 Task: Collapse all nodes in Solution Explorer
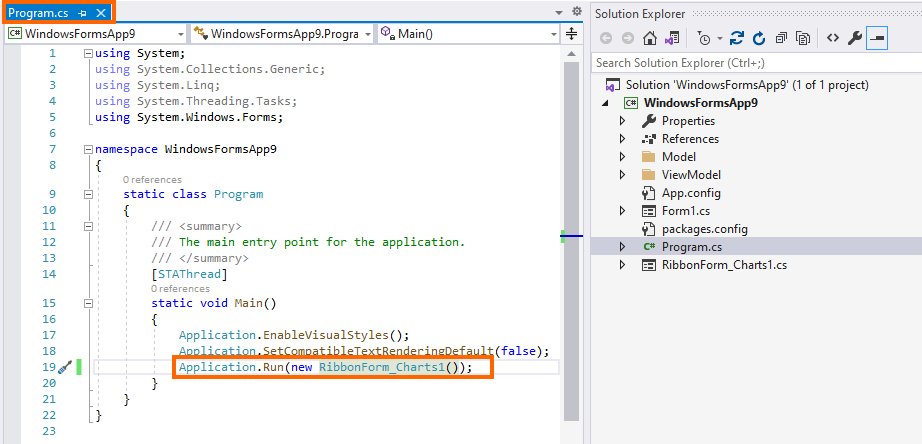(x=781, y=38)
